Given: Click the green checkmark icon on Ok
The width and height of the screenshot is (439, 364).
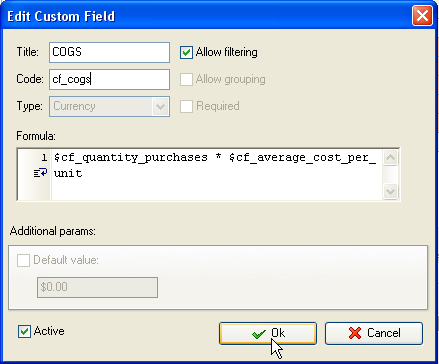Looking at the screenshot, I should (259, 334).
